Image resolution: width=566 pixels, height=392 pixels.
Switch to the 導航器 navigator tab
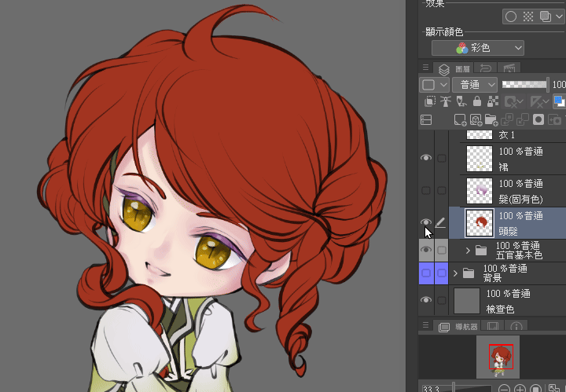tap(458, 327)
